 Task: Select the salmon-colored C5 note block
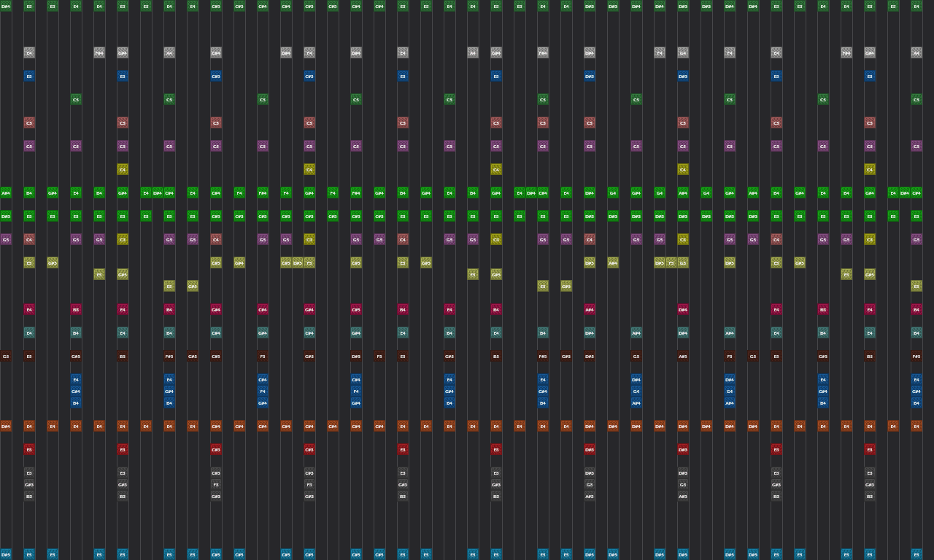click(x=29, y=122)
